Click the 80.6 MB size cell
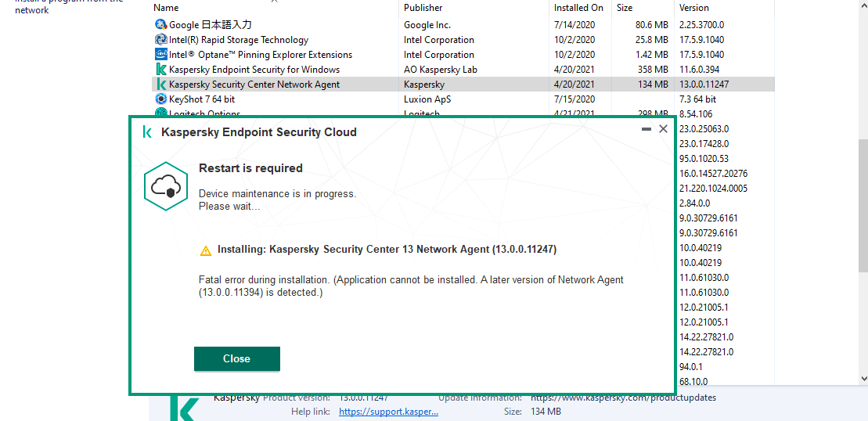Viewport: 868px width, 421px height. pos(652,24)
